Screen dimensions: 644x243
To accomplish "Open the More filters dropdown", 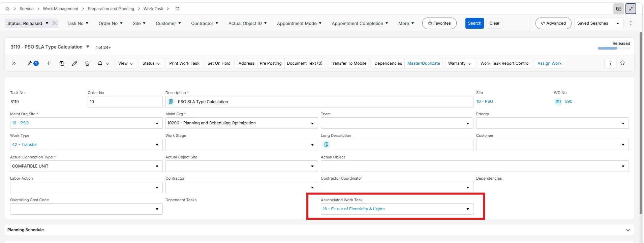I will coord(406,23).
